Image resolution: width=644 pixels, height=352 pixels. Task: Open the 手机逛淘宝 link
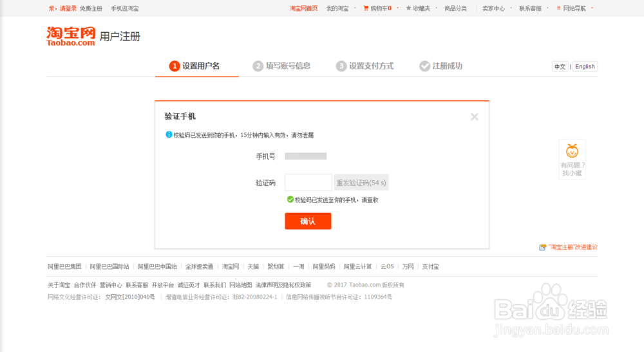tap(125, 8)
